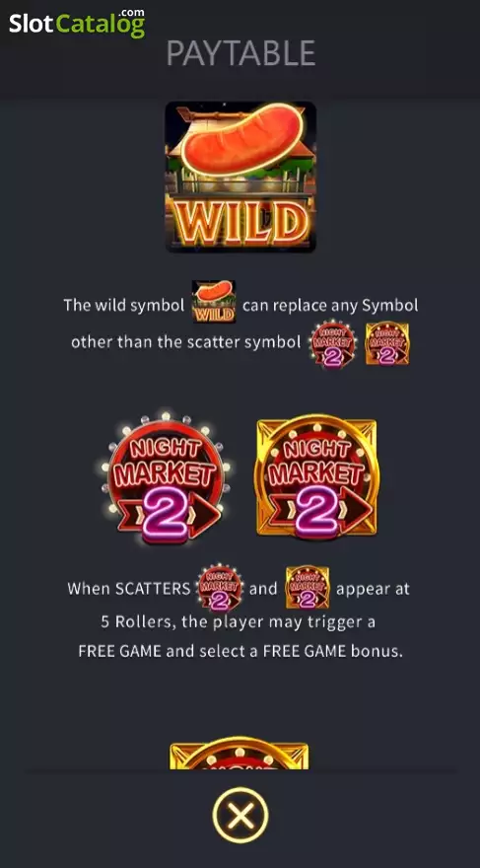480x868 pixels.
Task: Click the large gold square Night Market 2 scatter
Action: (x=316, y=476)
